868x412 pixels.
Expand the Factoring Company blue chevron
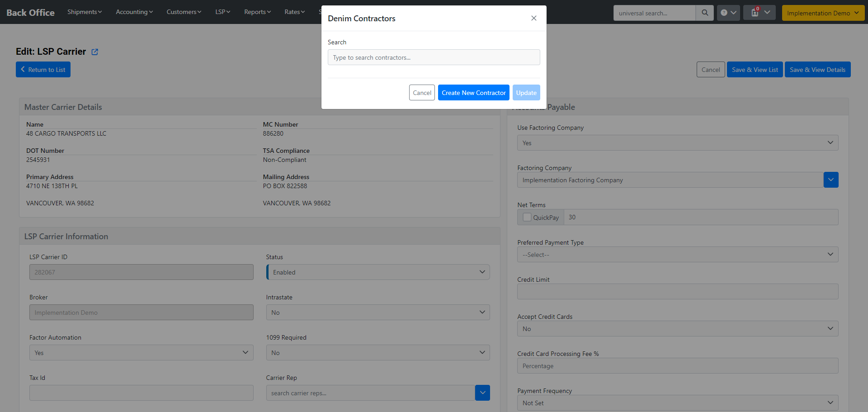coord(831,180)
